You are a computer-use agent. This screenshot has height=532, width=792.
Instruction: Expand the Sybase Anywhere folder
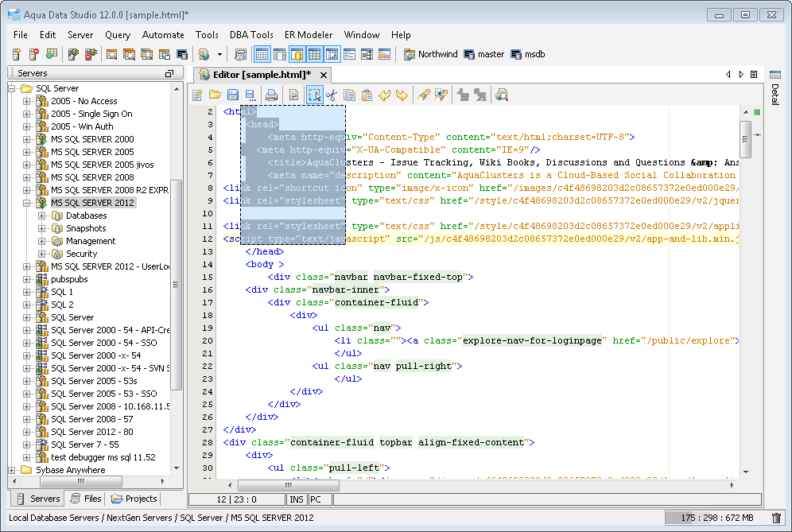point(13,470)
